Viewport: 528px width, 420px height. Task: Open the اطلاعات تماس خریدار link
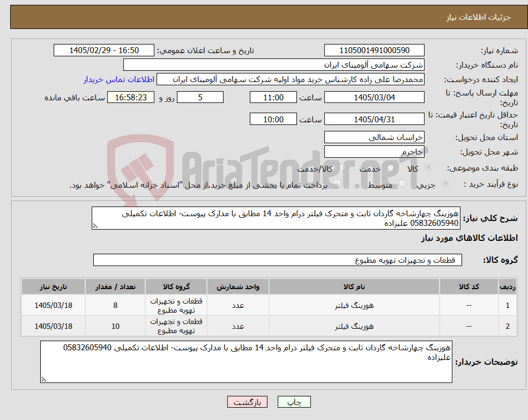click(119, 79)
